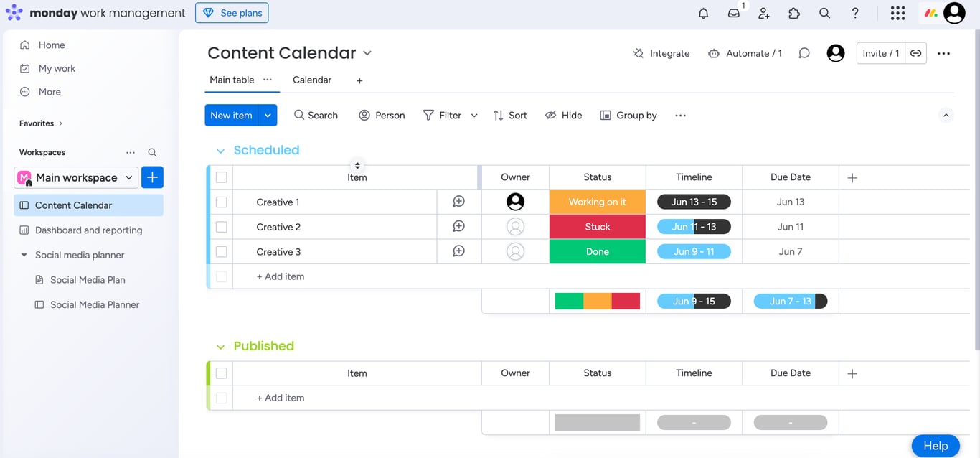This screenshot has width=980, height=458.
Task: Check the Scheduled group select-all checkbox
Action: tap(221, 177)
